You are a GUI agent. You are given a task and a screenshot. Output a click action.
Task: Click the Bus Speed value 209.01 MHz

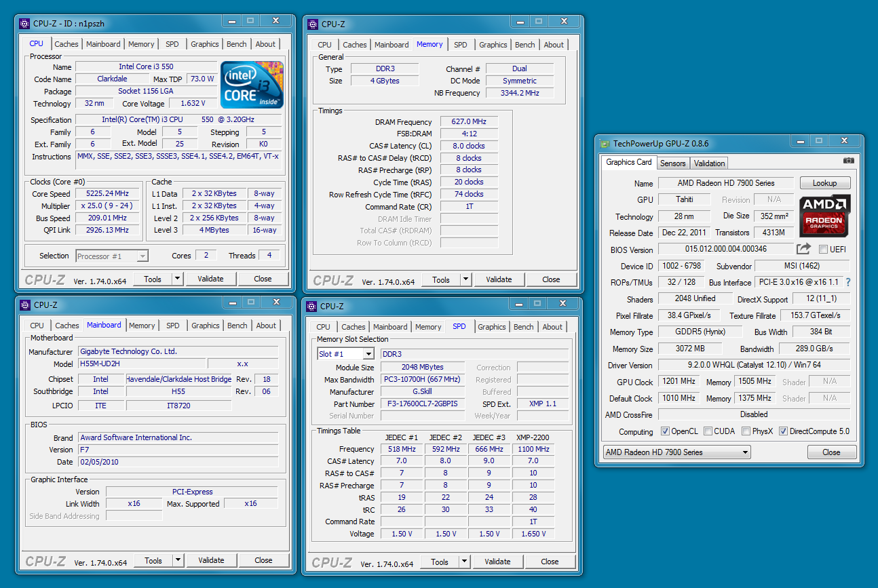tap(107, 218)
